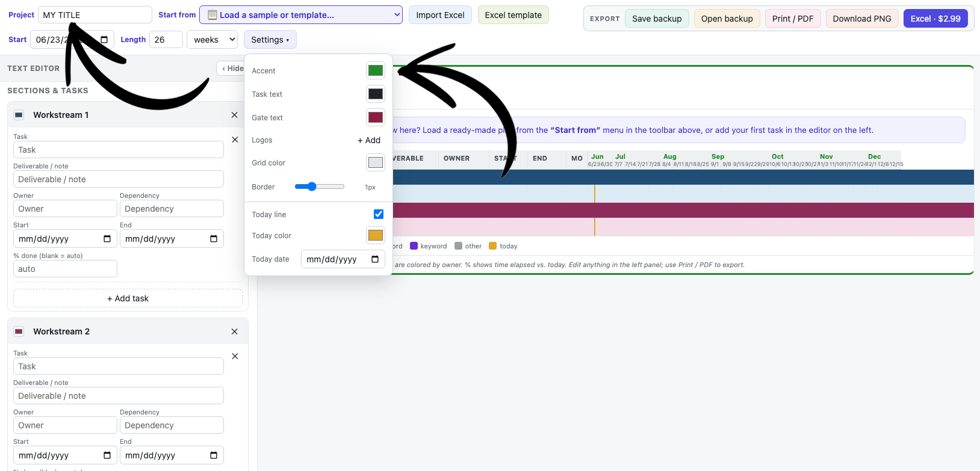Image resolution: width=980 pixels, height=471 pixels.
Task: Click Import Excel button
Action: 440,15
